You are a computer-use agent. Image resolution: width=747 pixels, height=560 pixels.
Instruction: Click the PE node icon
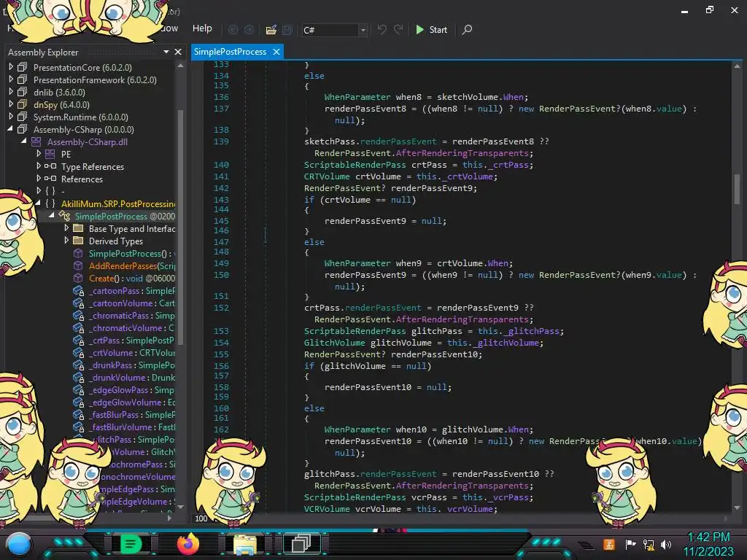pos(50,154)
